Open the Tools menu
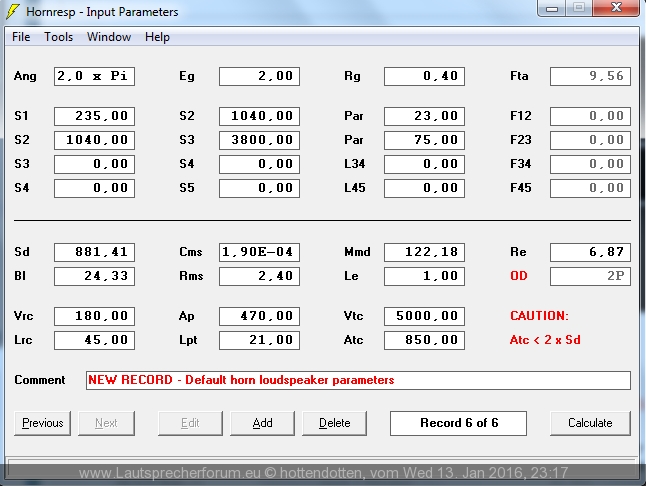 (58, 37)
